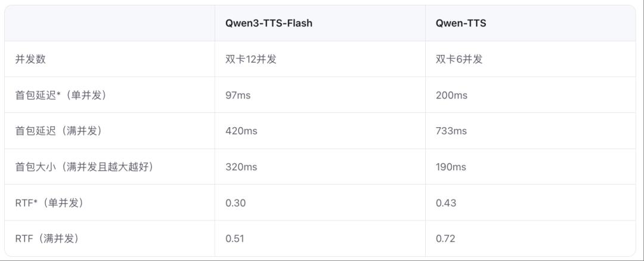644x261 pixels.
Task: Click the 733ms cell
Action: [451, 131]
